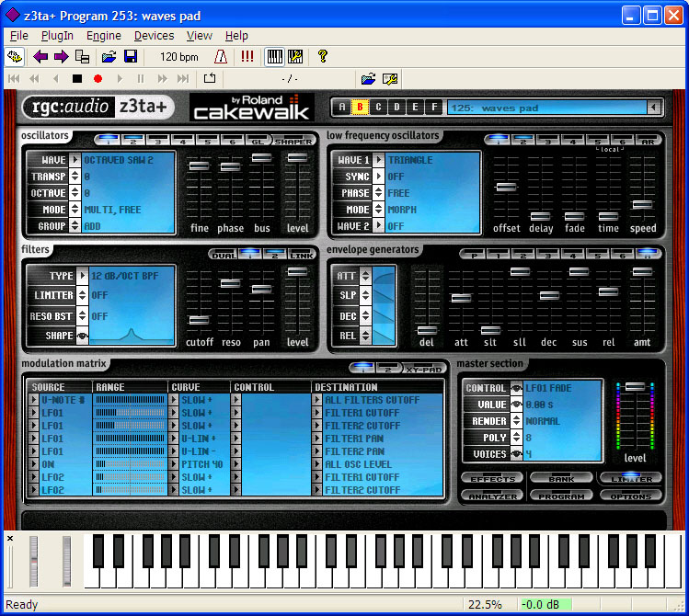
Task: Open the View menu
Action: pos(199,36)
